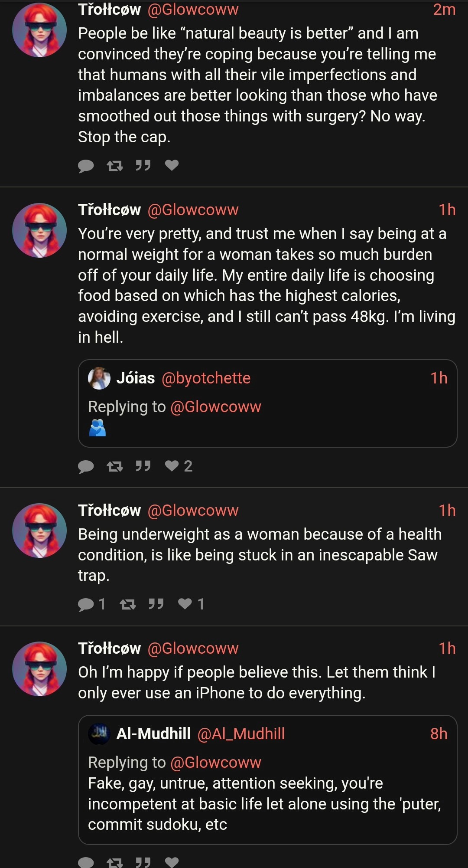Open Al-Mudhill's quoted tweet 8h timestamp
468x868 pixels.
coord(439,734)
